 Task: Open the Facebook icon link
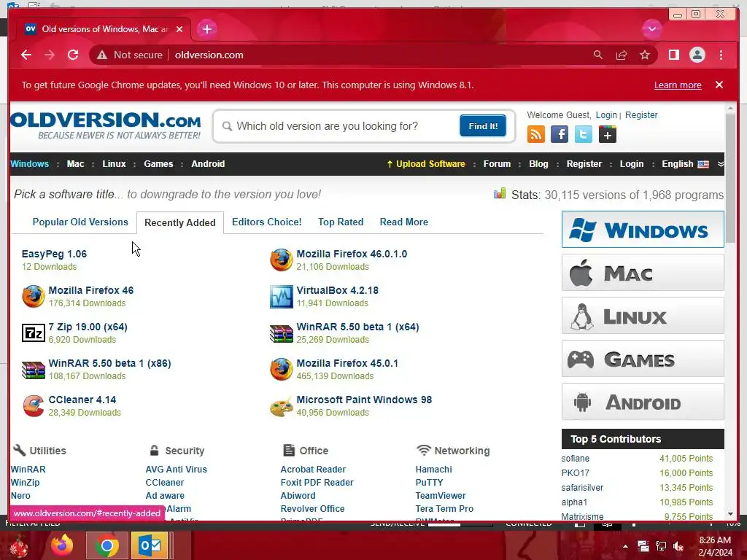point(560,134)
